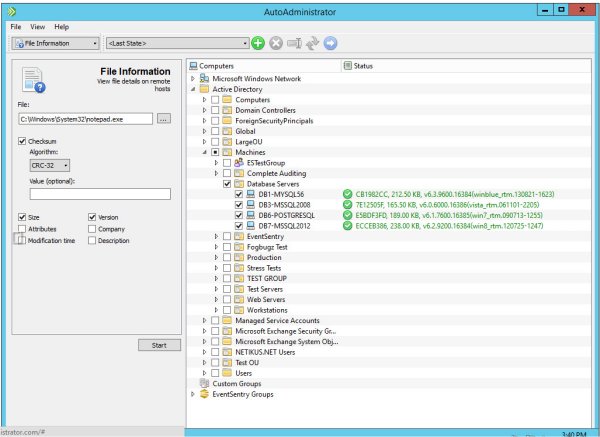This screenshot has height=437, width=600.
Task: Disable the Checksum checkbox
Action: point(22,141)
